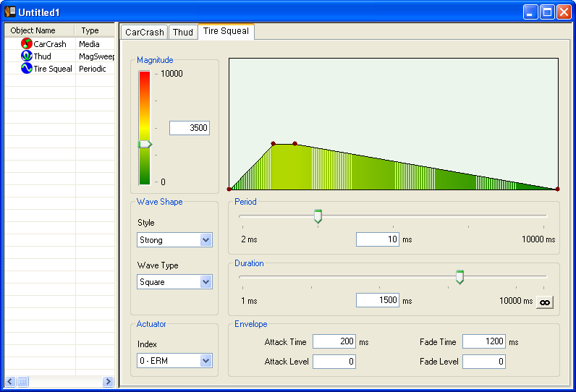This screenshot has width=576, height=392.
Task: Open the Wave Type dropdown showing Square
Action: point(174,282)
